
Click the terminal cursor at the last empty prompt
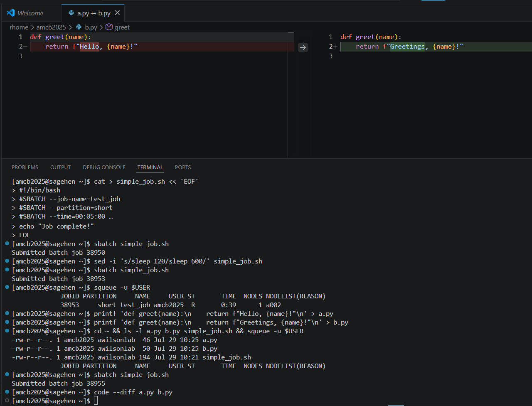pyautogui.click(x=96, y=401)
